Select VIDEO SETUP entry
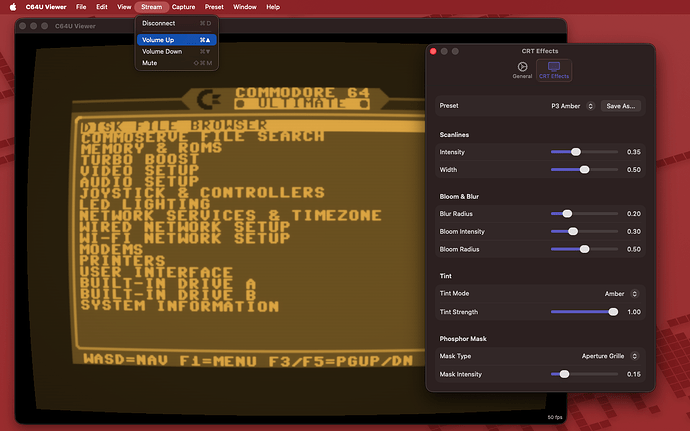 (x=139, y=170)
